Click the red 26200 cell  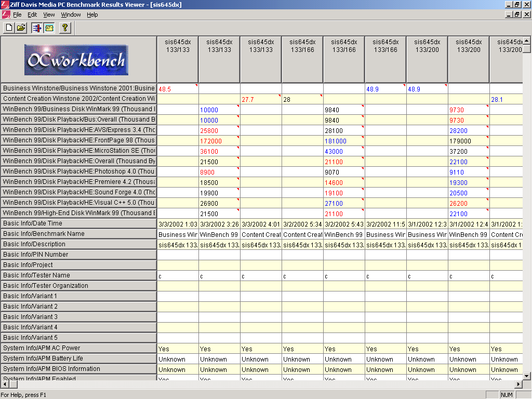point(469,203)
